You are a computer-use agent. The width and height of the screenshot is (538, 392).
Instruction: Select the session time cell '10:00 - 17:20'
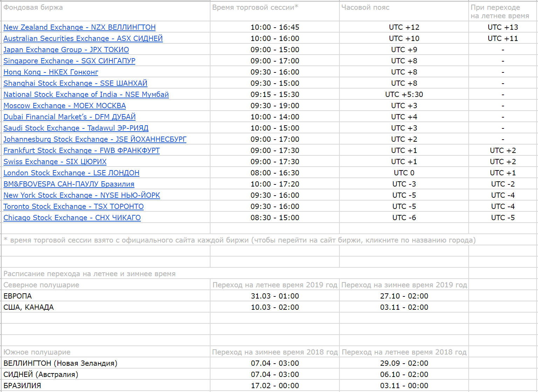pyautogui.click(x=275, y=184)
